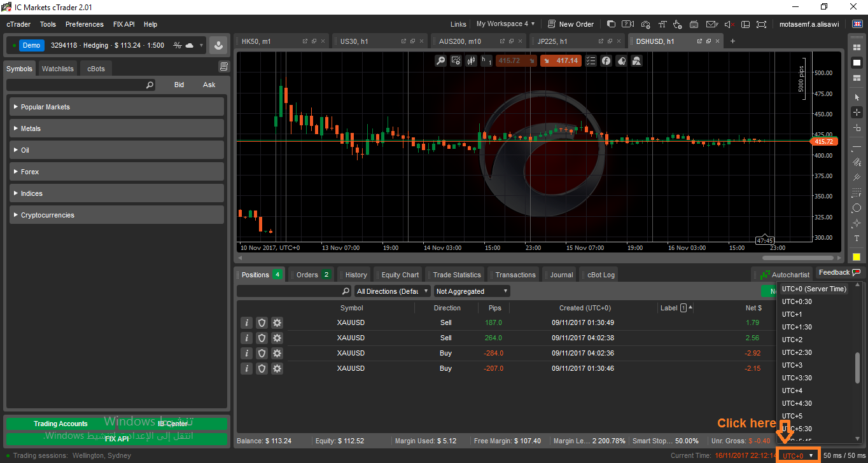Click the positions search input field

tap(293, 291)
